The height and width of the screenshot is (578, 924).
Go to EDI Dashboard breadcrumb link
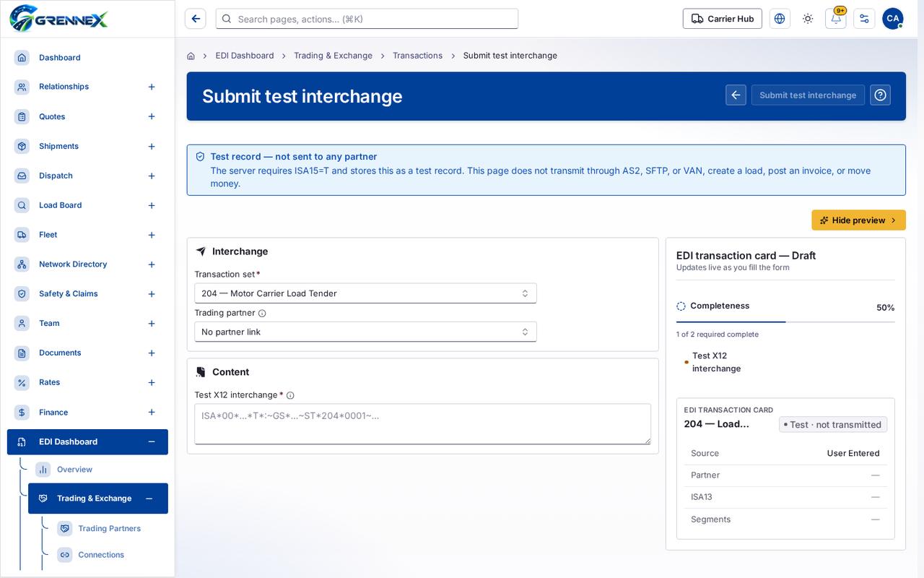click(x=245, y=56)
